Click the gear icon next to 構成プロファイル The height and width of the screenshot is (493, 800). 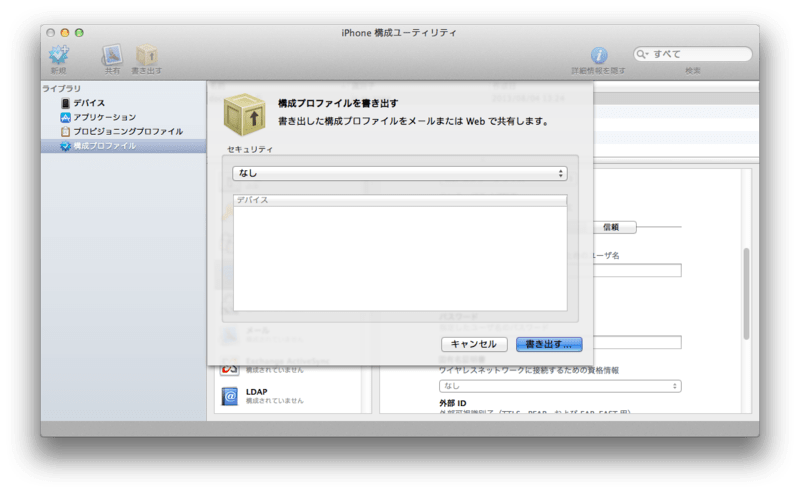tap(65, 146)
